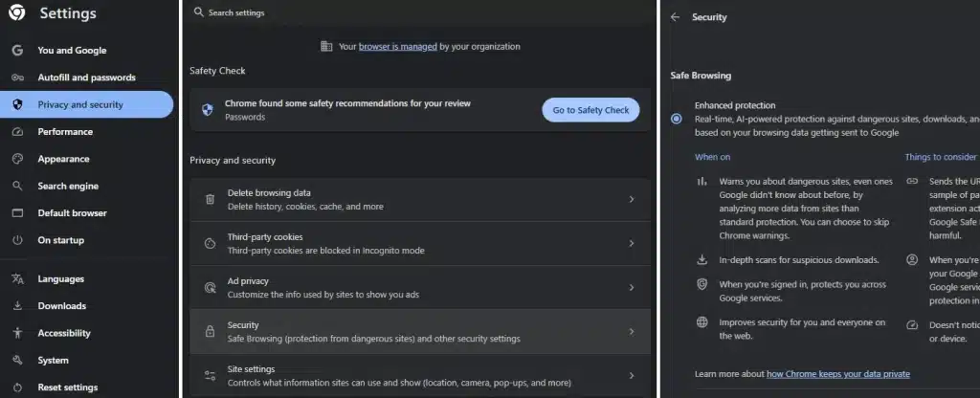Click the trash icon for Delete browsing data
The width and height of the screenshot is (980, 398).
coord(210,199)
